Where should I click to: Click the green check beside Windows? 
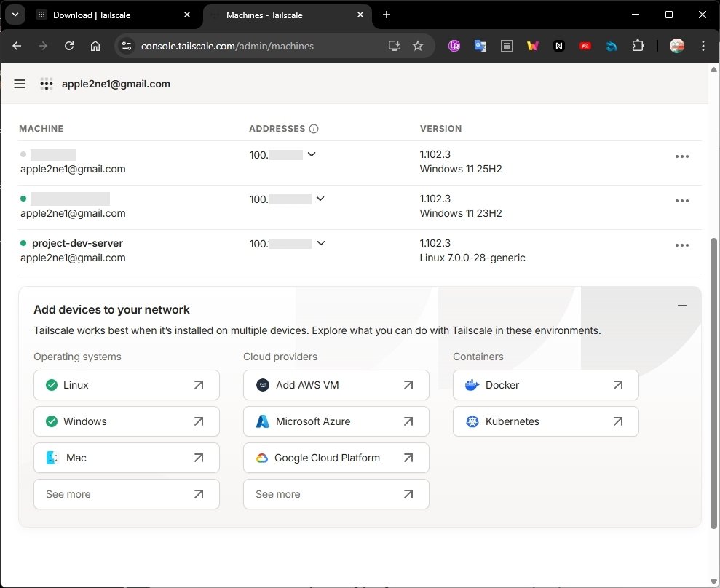click(52, 421)
